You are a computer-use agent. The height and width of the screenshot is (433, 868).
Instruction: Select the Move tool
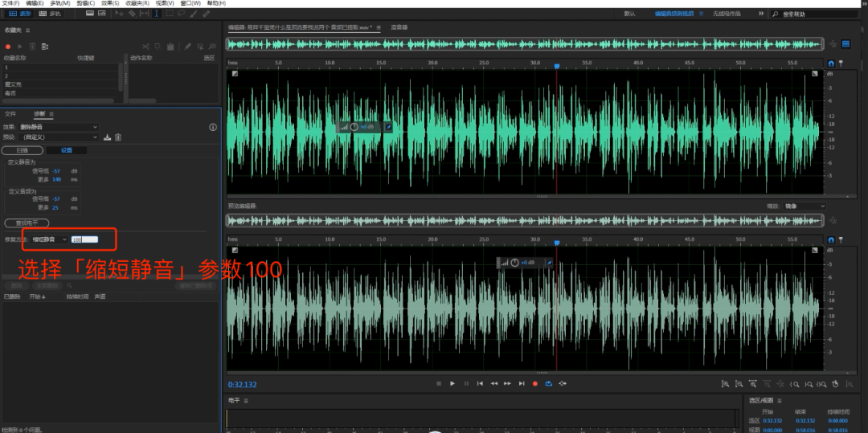(x=120, y=14)
